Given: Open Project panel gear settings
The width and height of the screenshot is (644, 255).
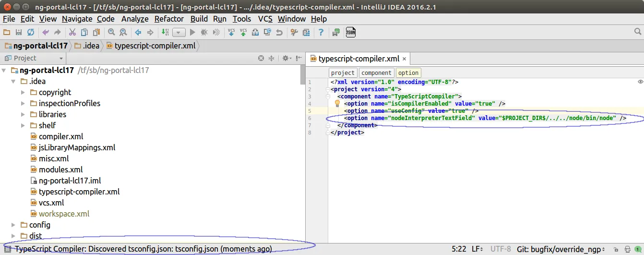Looking at the screenshot, I should (x=286, y=58).
